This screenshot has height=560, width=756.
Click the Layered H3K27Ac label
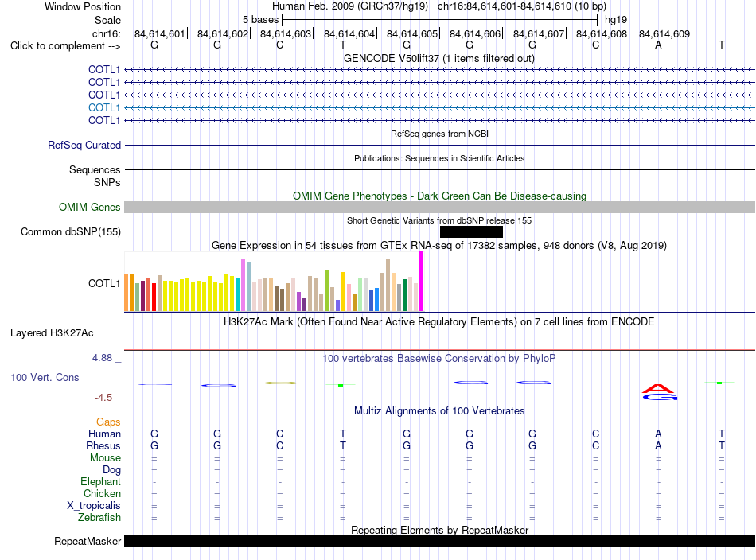[52, 333]
